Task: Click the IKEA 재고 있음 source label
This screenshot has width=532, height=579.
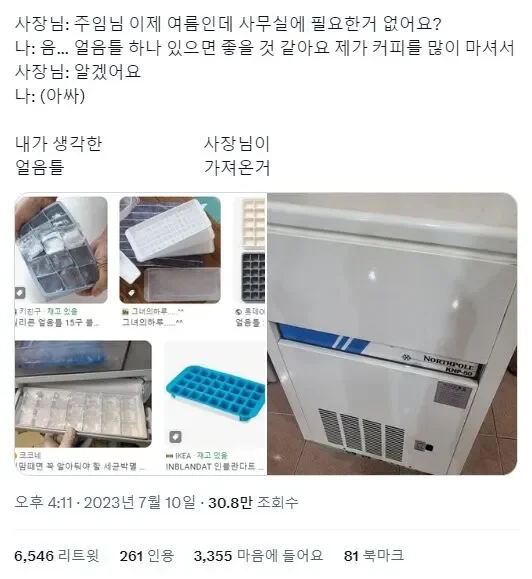Action: 196,455
